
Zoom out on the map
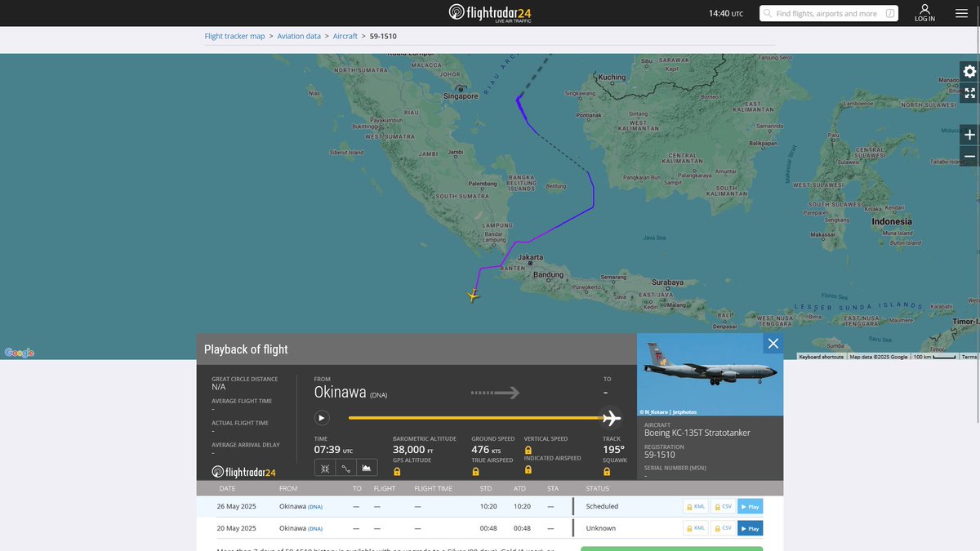coord(969,156)
